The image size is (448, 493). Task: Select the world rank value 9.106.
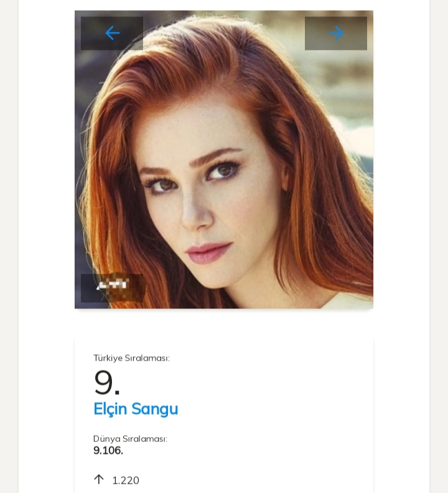tap(108, 451)
